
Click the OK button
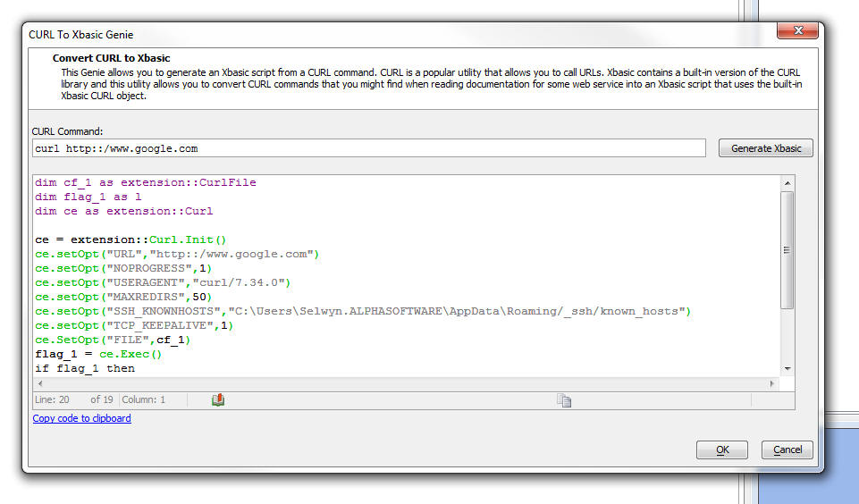[722, 449]
